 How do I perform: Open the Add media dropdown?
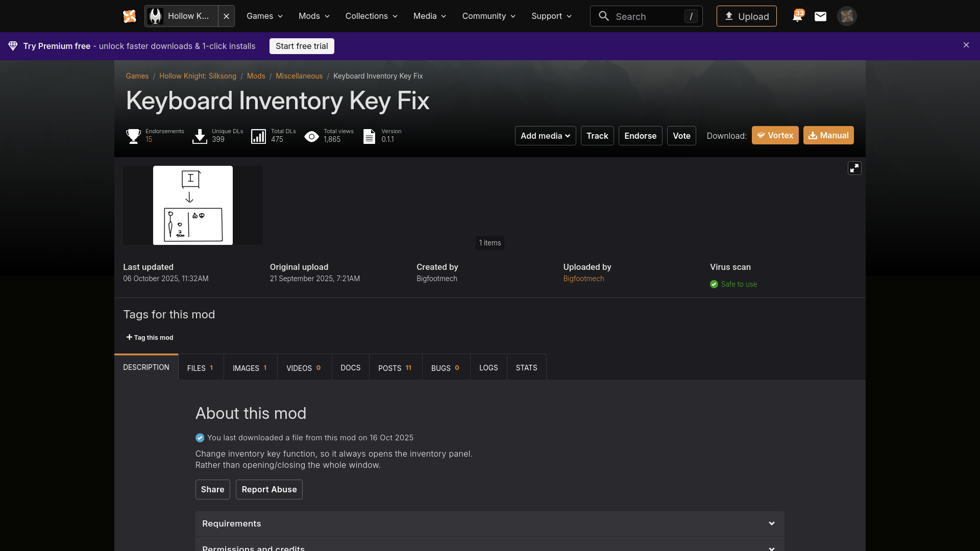[545, 136]
